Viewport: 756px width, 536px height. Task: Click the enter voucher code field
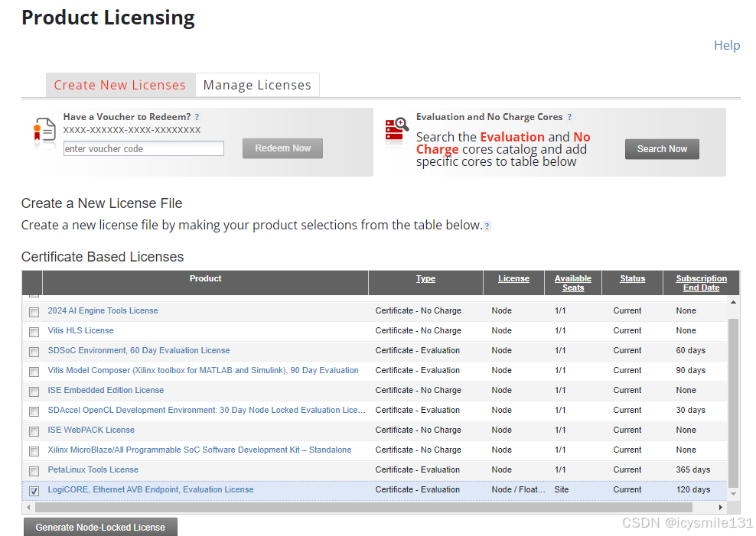pyautogui.click(x=144, y=148)
